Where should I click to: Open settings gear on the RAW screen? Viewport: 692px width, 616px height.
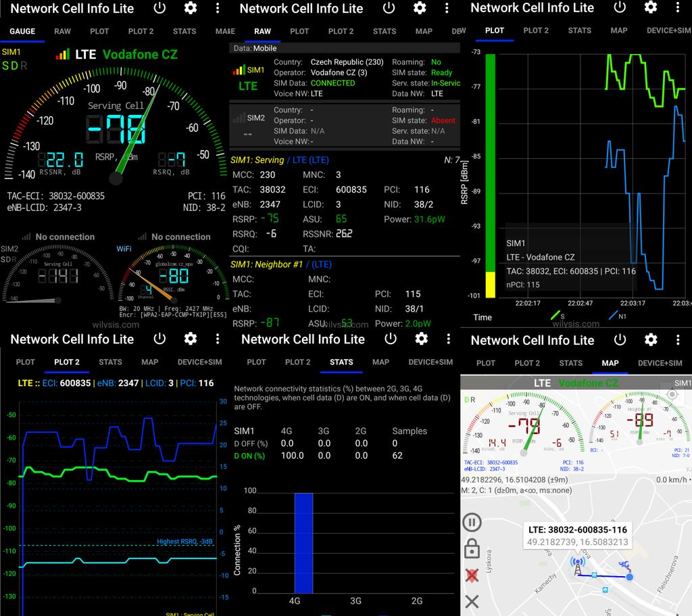[x=420, y=8]
